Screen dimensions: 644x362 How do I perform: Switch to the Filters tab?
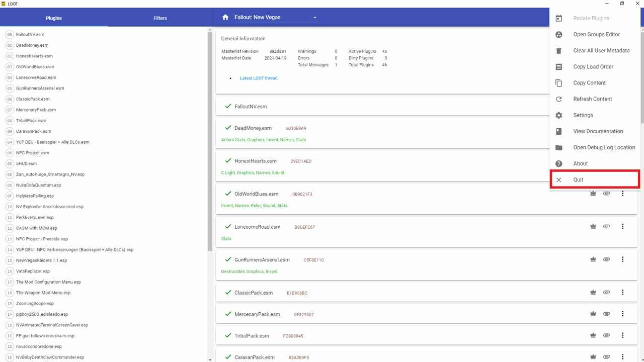coord(160,18)
